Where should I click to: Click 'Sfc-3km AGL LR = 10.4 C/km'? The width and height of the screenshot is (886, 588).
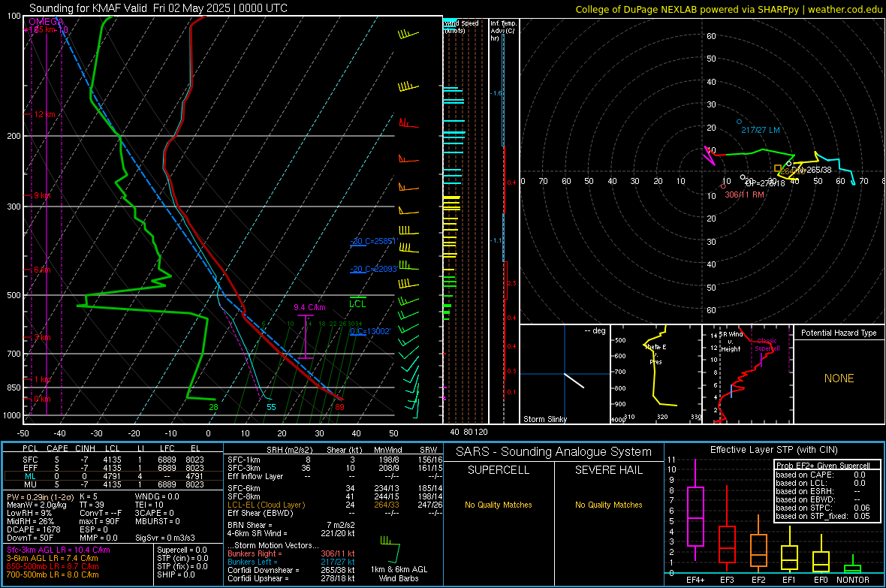[59, 550]
